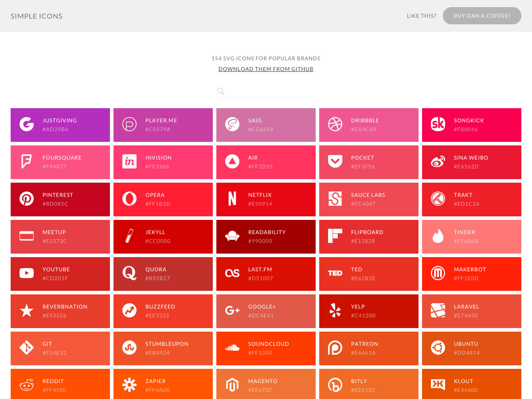Image resolution: width=532 pixels, height=399 pixels.
Task: Click the hex code #C41200 under Yelp
Action: coord(364,316)
